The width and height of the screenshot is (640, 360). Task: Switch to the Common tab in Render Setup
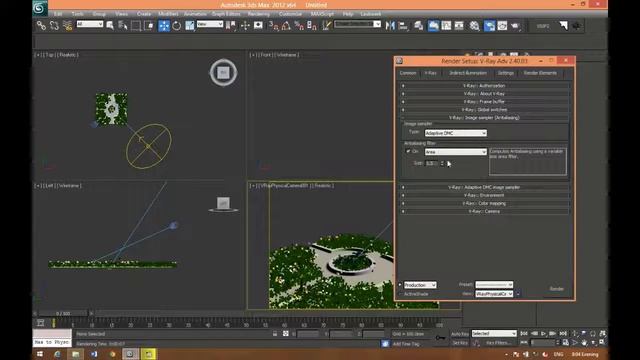click(x=408, y=73)
